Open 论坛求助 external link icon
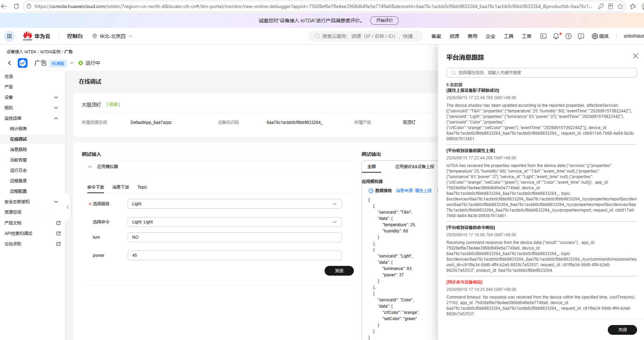The height and width of the screenshot is (340, 644). (58, 244)
